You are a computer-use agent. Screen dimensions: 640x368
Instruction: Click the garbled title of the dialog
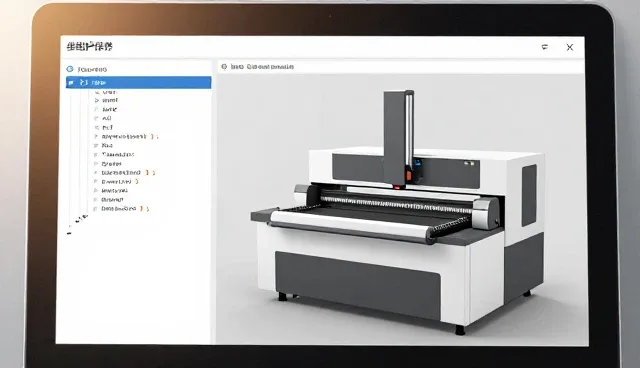tap(89, 47)
